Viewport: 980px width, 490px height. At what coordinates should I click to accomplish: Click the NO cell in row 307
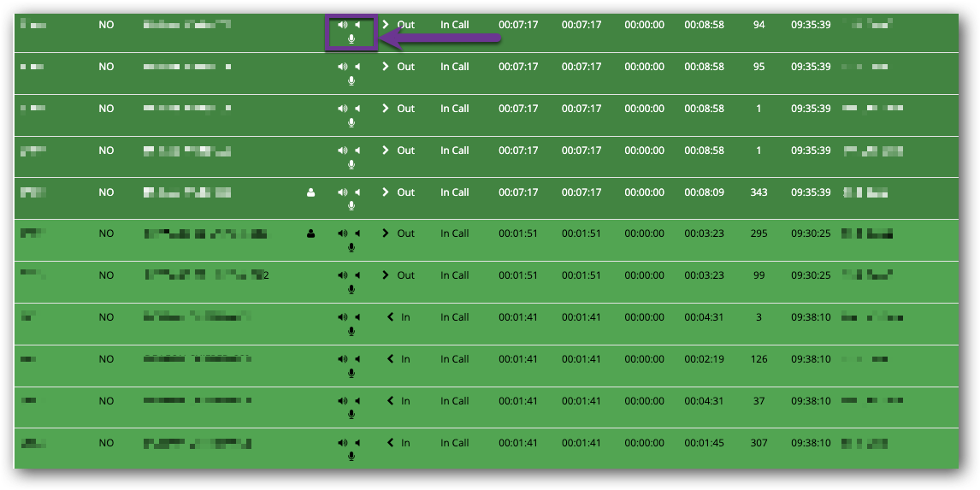tap(106, 442)
